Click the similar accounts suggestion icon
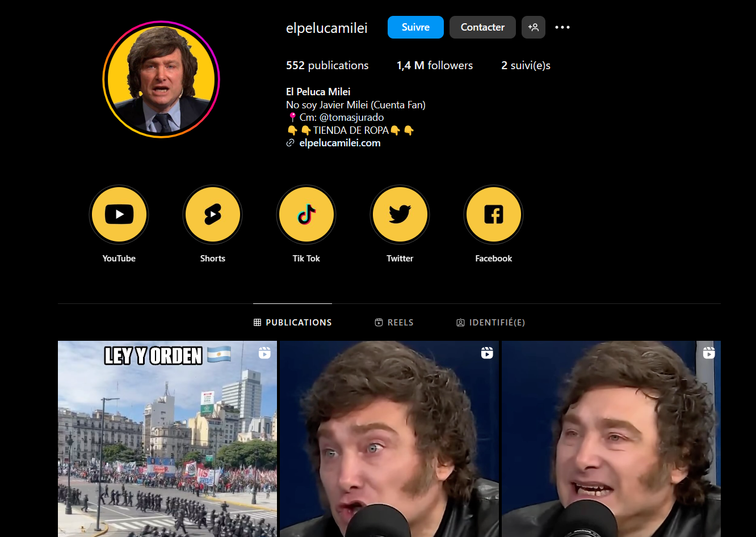 click(x=534, y=27)
